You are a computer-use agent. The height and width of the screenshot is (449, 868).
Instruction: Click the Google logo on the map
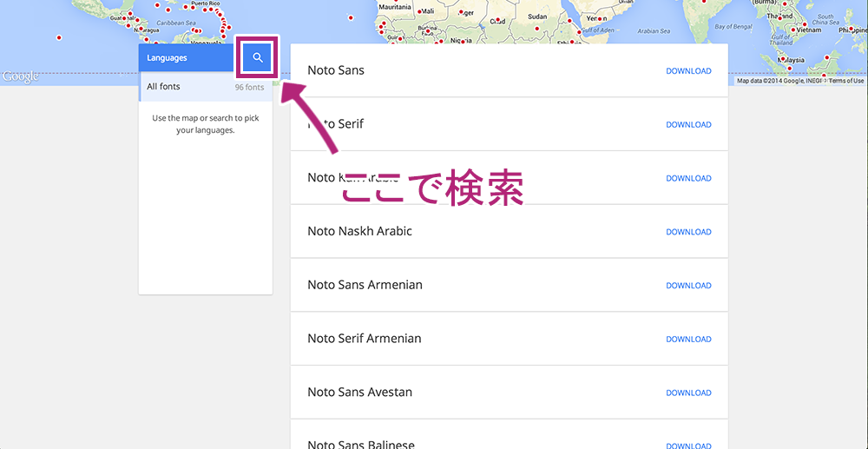[x=20, y=76]
